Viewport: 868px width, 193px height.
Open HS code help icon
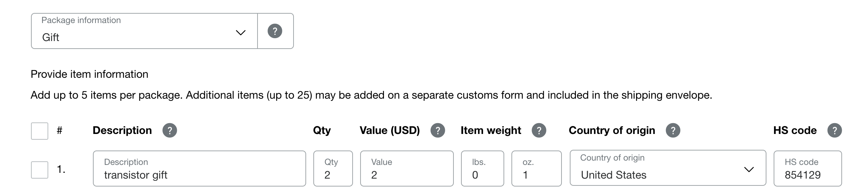pos(835,130)
